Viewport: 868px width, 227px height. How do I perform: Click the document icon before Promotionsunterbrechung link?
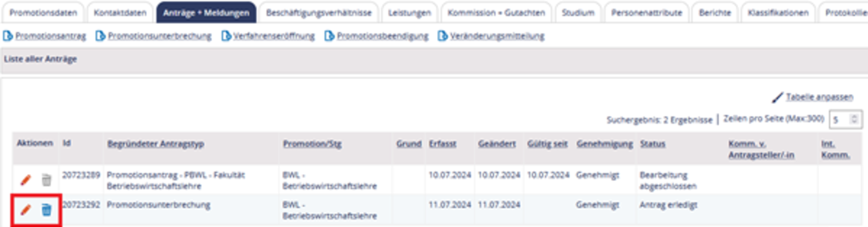coord(101,36)
